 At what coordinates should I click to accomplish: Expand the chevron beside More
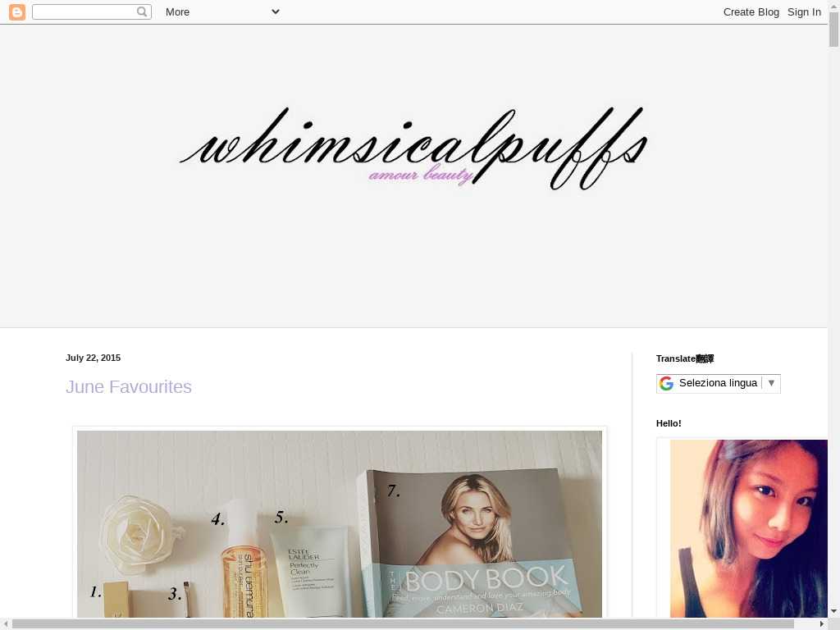276,11
